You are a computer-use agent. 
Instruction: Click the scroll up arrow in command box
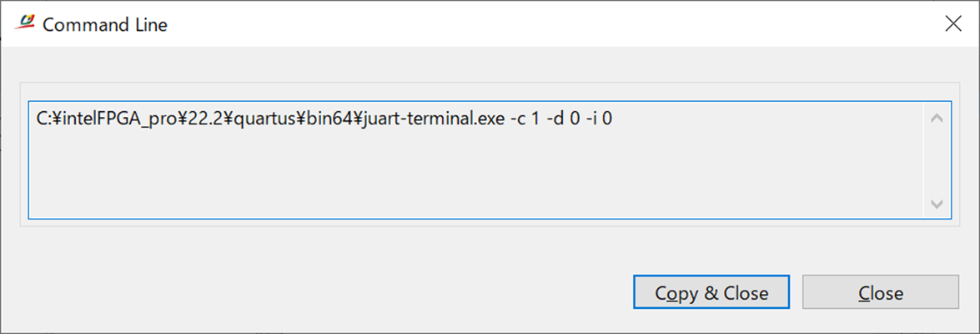pyautogui.click(x=936, y=119)
